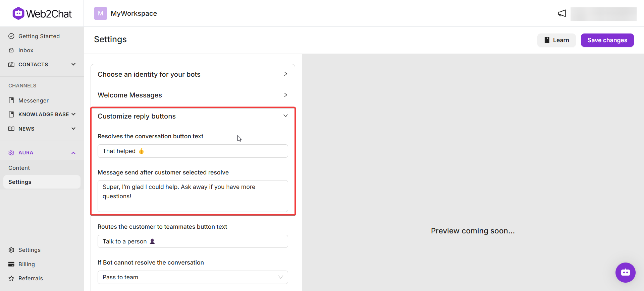Expand Choose an identity for your bots
The height and width of the screenshot is (291, 644).
tap(193, 74)
